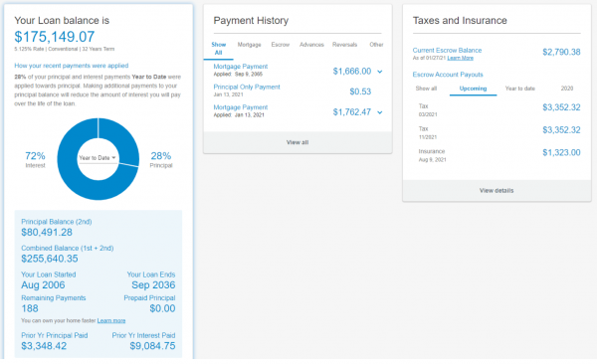This screenshot has width=597, height=364.
Task: Open the Year to Date chart dropdown
Action: point(98,157)
